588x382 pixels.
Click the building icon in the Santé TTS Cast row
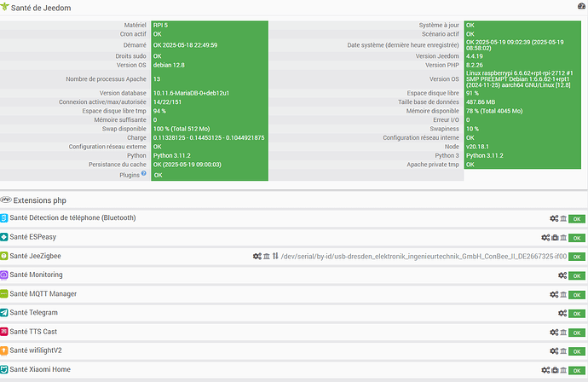click(x=563, y=332)
